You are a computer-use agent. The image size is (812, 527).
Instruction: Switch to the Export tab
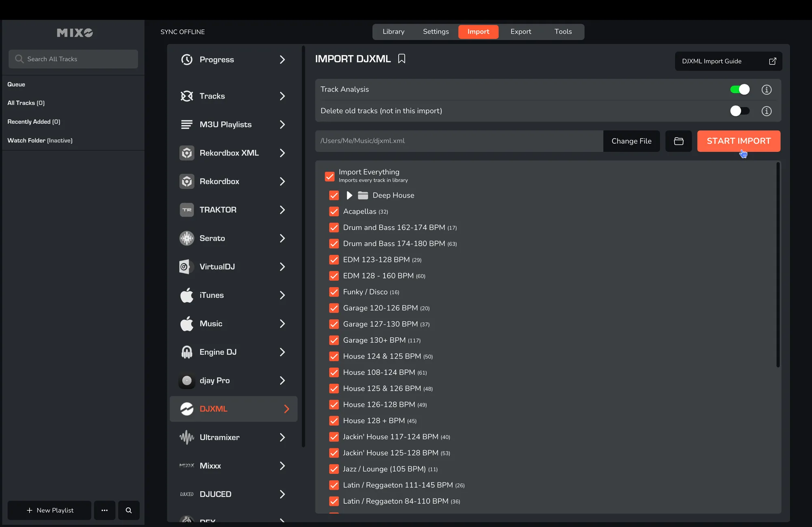pyautogui.click(x=520, y=32)
